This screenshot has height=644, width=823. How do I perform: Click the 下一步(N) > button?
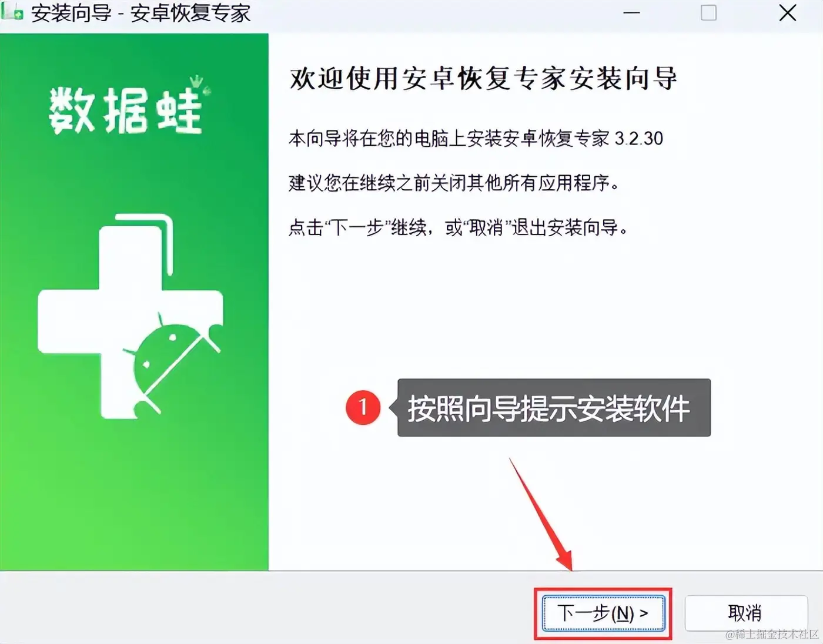pyautogui.click(x=603, y=613)
